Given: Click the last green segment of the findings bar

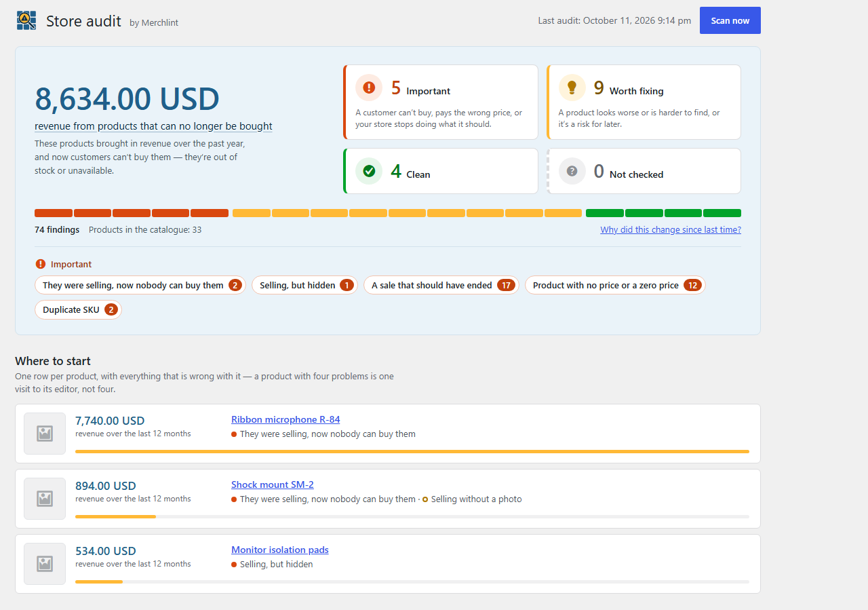Looking at the screenshot, I should click(x=722, y=213).
